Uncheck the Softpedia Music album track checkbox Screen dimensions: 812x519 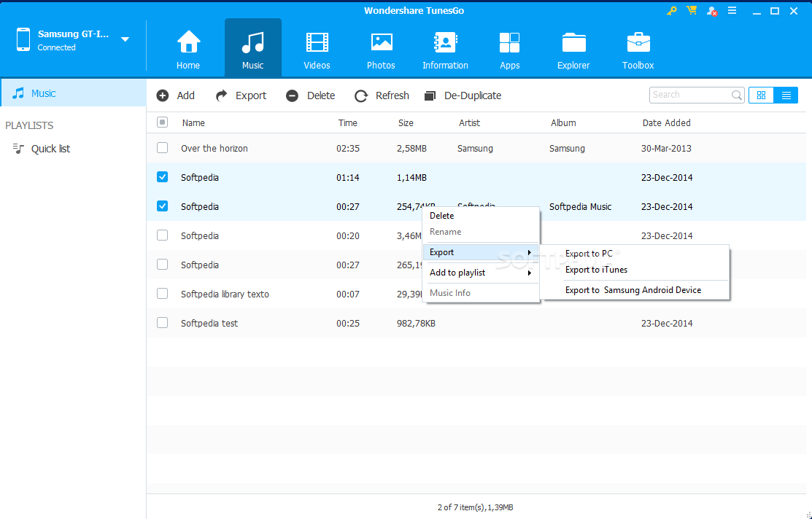click(x=162, y=206)
